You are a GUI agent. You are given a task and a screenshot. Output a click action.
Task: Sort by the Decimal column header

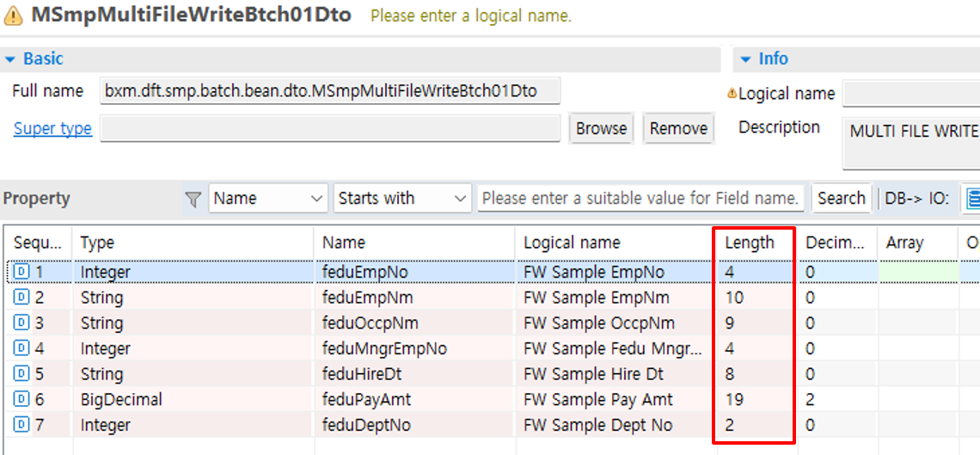click(x=837, y=243)
